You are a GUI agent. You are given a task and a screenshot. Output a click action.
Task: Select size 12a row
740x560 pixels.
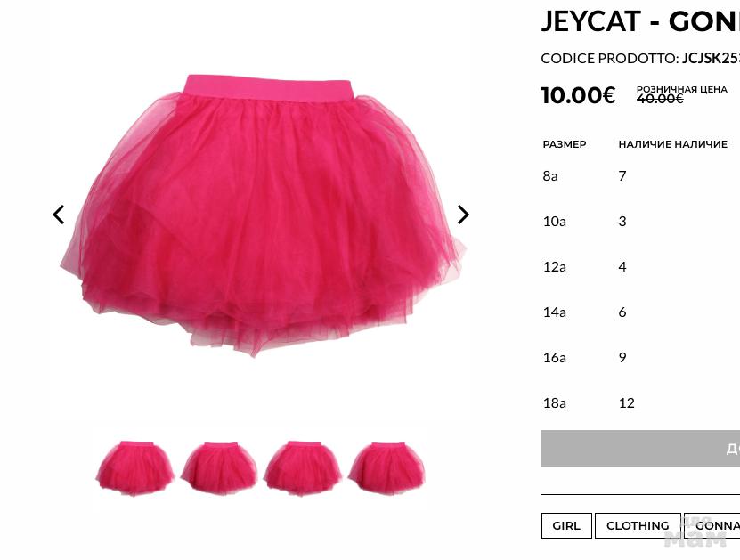click(x=641, y=266)
